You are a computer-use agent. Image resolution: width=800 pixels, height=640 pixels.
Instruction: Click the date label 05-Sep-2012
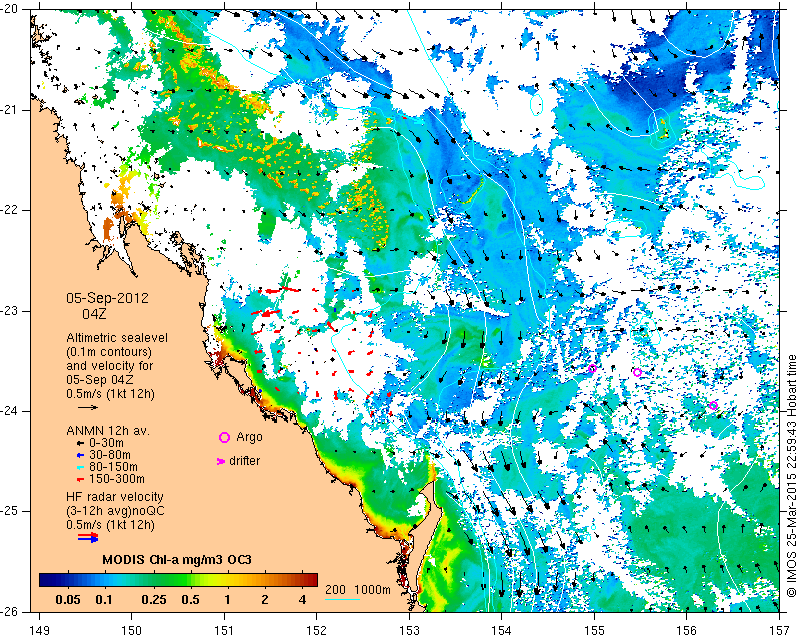[x=107, y=298]
